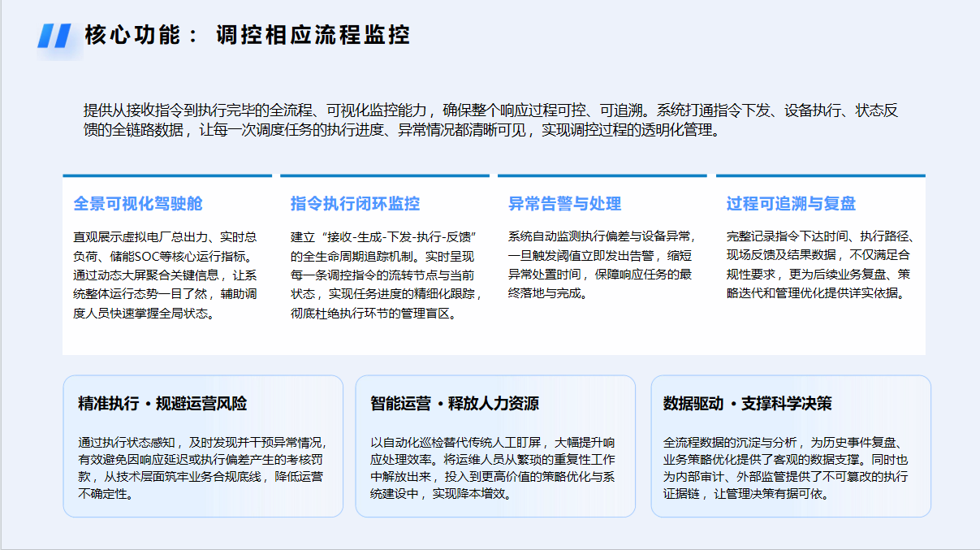Select the card title 精准执行·规避运营风险

(x=162, y=404)
